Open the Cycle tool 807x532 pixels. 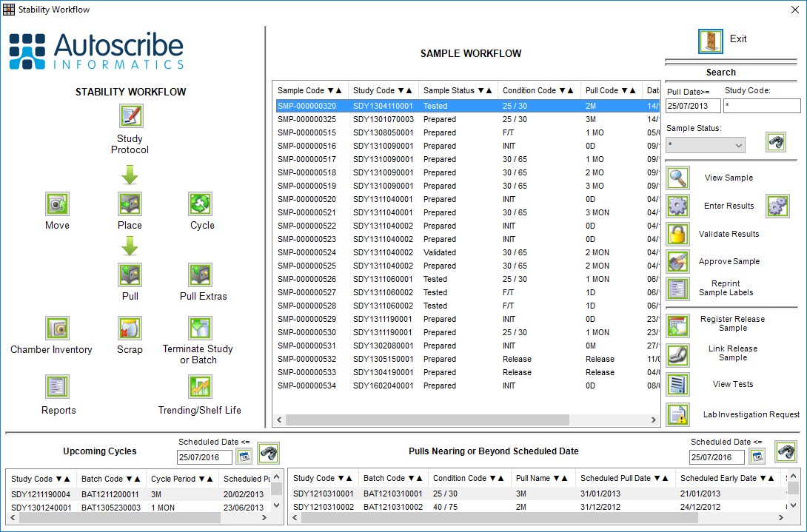[x=201, y=204]
